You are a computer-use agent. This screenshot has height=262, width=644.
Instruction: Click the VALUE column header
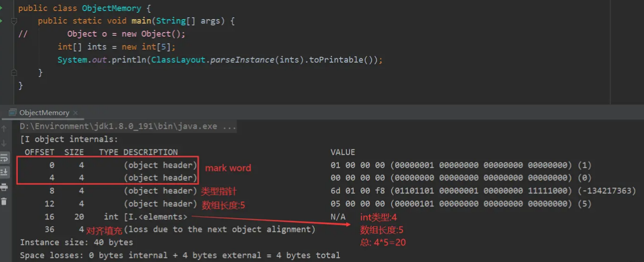coord(343,152)
